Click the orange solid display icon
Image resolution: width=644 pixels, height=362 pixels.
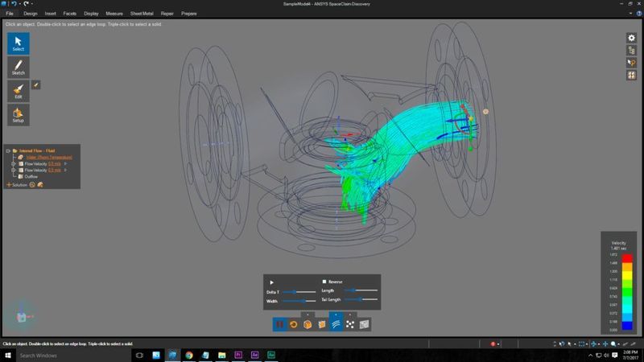(x=308, y=324)
